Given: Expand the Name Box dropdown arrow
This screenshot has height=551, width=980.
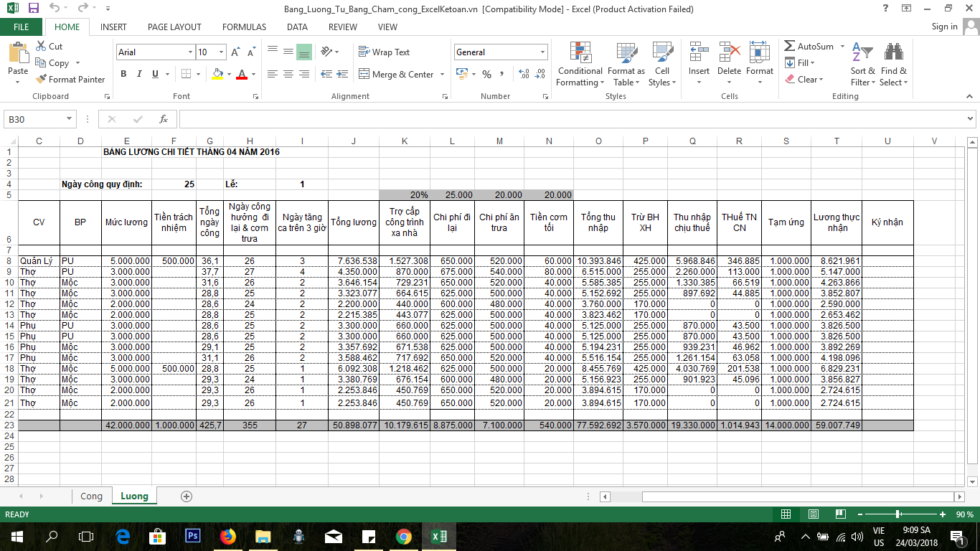Looking at the screenshot, I should click(70, 119).
